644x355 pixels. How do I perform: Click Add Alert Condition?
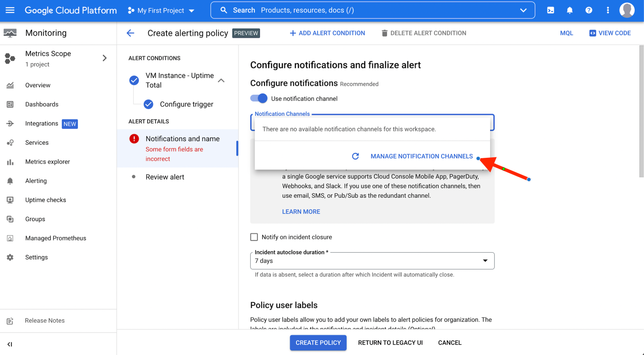(327, 33)
